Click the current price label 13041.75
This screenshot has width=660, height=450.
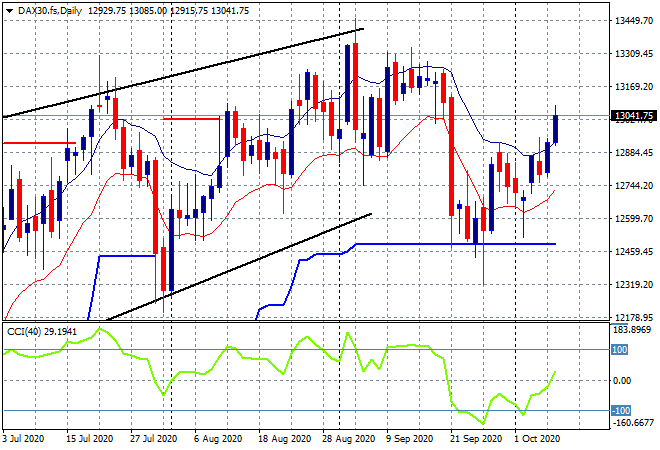tap(633, 116)
